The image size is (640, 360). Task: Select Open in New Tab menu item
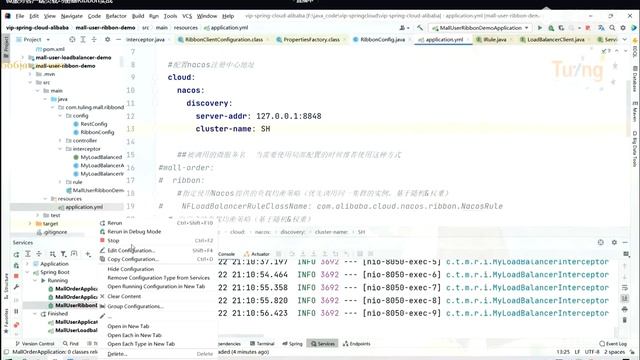pyautogui.click(x=128, y=326)
